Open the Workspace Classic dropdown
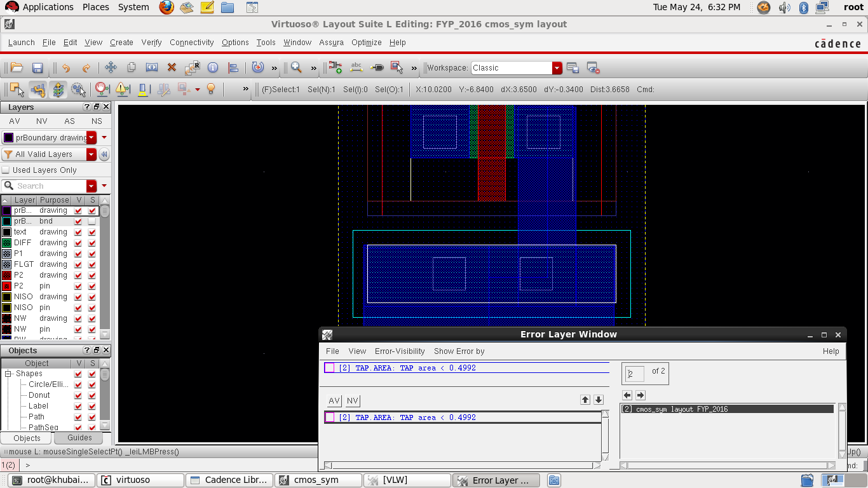The width and height of the screenshot is (868, 488). point(557,68)
